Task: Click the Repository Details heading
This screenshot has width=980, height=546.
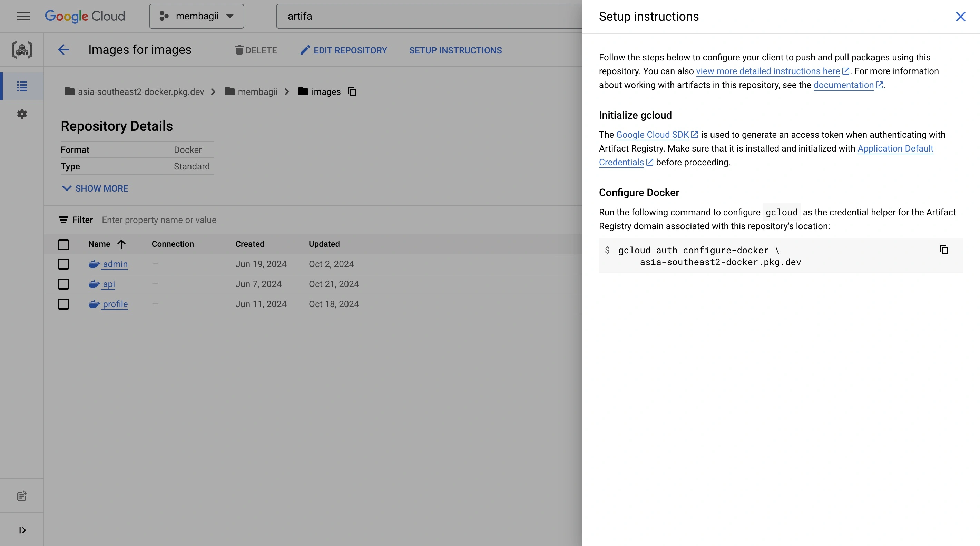Action: [117, 126]
